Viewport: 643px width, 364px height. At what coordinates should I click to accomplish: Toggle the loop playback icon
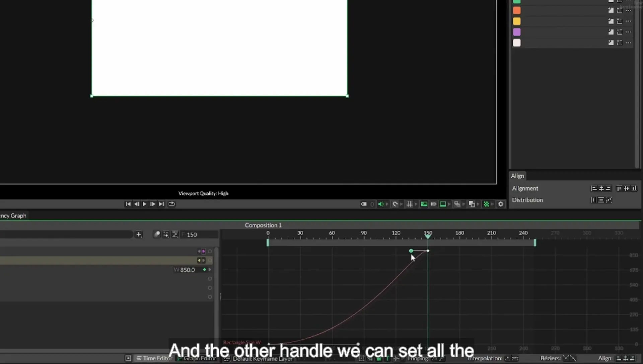[x=171, y=204]
